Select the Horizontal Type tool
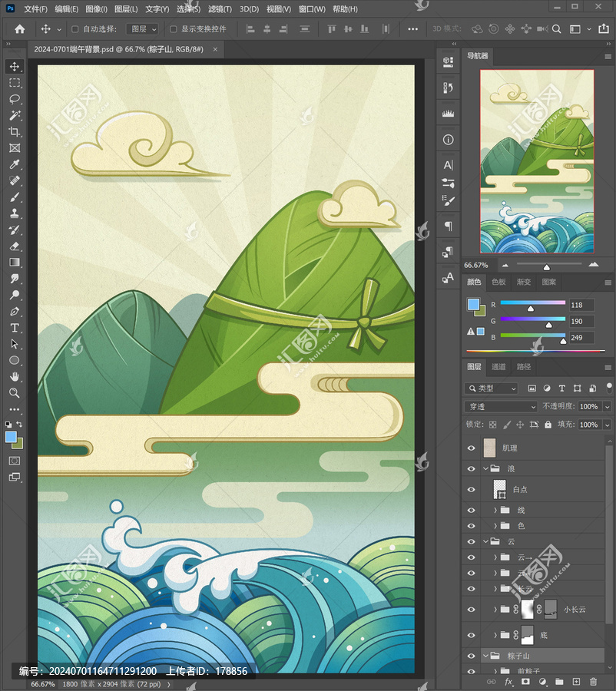The image size is (616, 691). (15, 328)
